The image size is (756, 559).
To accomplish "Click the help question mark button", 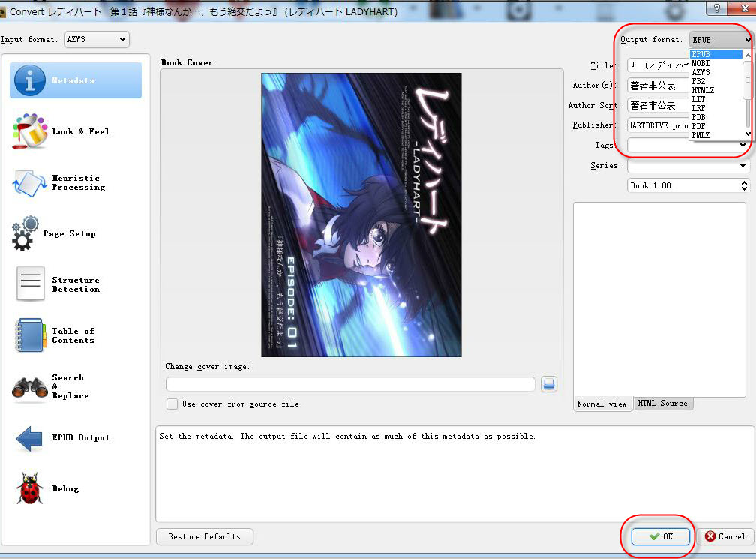I will 717,8.
